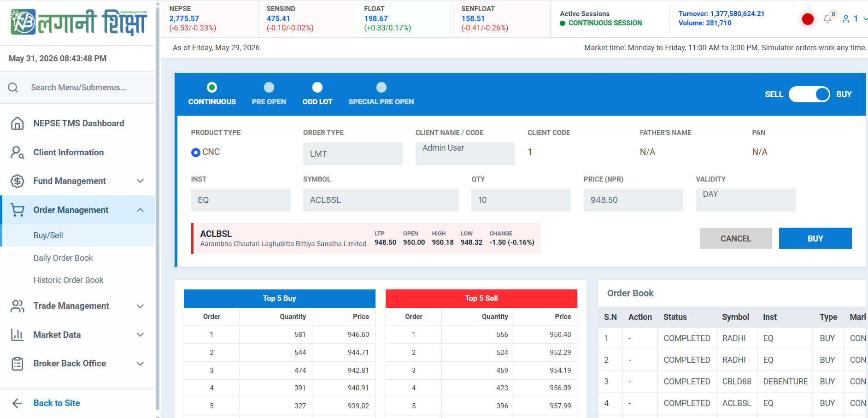Click the CANCEL button
868x418 pixels.
736,238
